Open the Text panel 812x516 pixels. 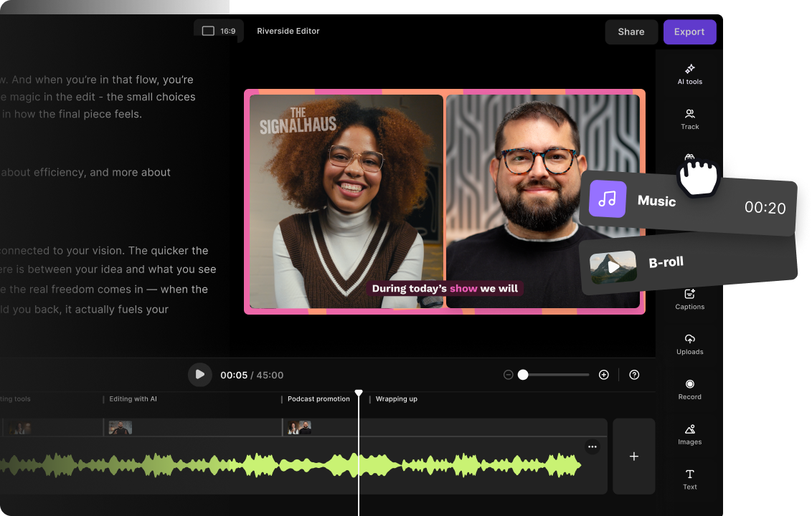pos(690,479)
